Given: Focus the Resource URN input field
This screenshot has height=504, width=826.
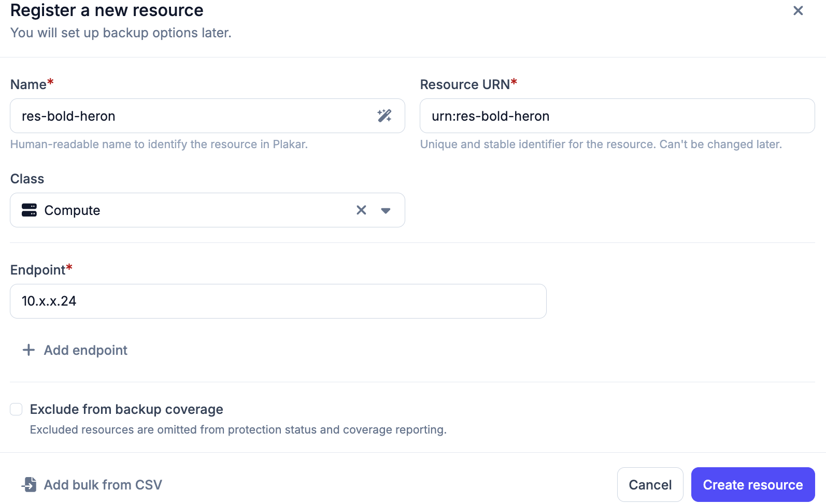Looking at the screenshot, I should tap(617, 116).
